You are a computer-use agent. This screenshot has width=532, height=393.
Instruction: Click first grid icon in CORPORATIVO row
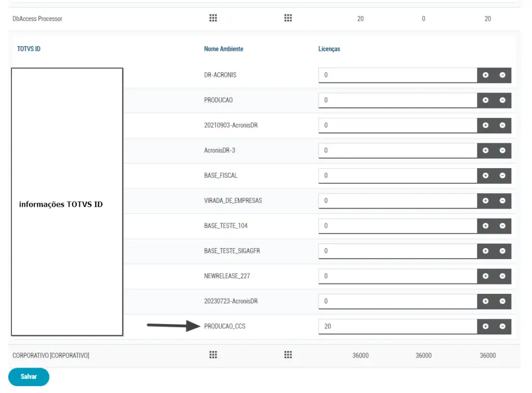(x=213, y=355)
